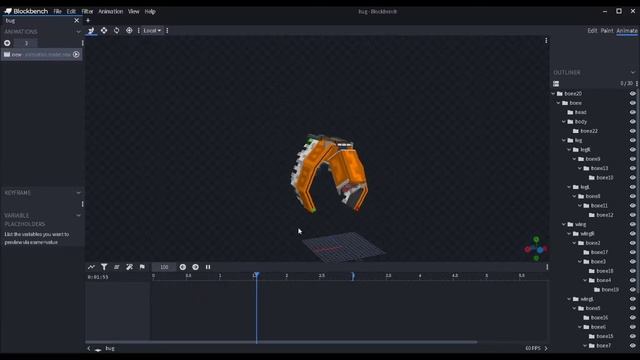Open the new tab plus button
This screenshot has width=640, height=360.
pos(88,20)
